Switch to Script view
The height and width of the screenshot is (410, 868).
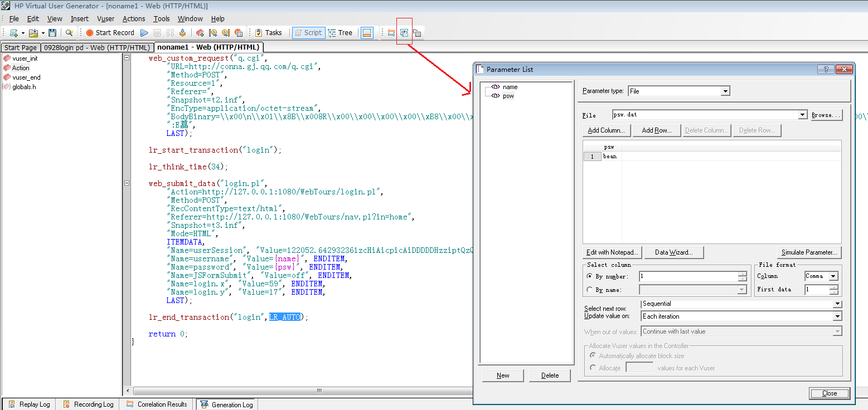[x=308, y=33]
